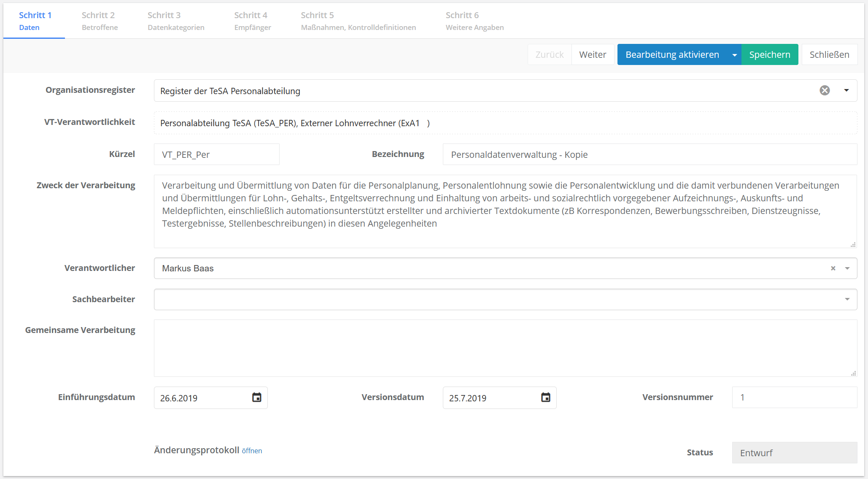Open the Änderungsprotokoll via öffnen link
This screenshot has height=479, width=868.
tap(252, 451)
